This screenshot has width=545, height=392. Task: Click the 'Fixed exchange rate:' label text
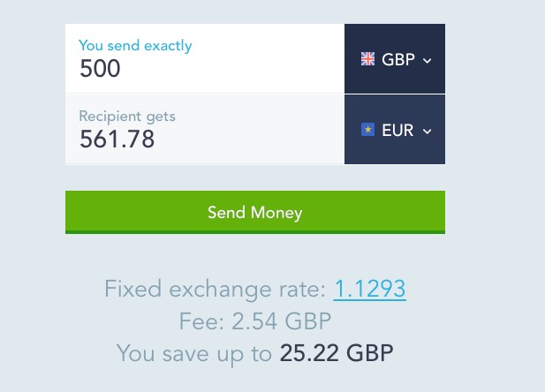pyautogui.click(x=215, y=289)
